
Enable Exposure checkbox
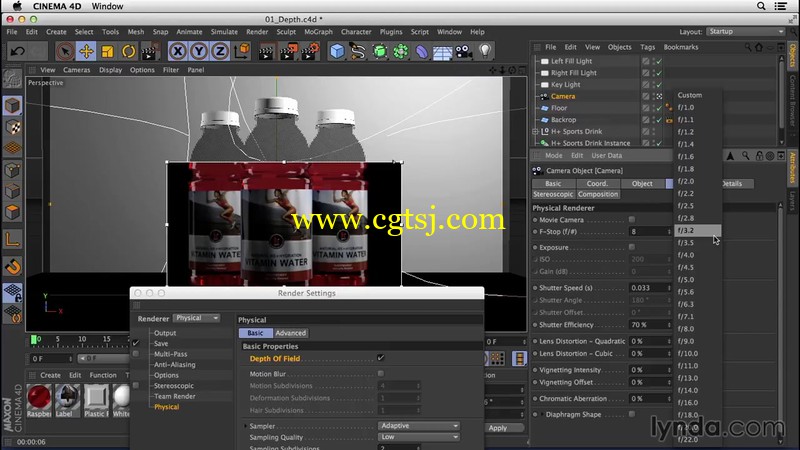click(632, 247)
